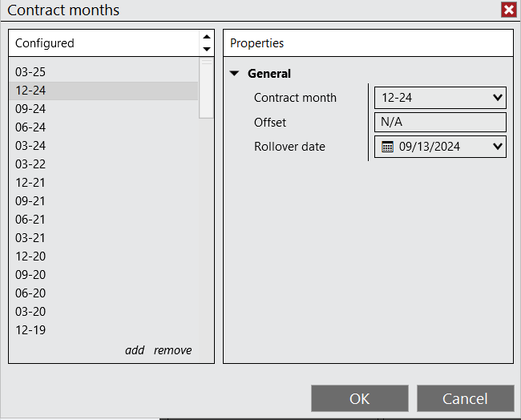Screen dimensions: 521x420
Task: Select contract month 09-24 in list
Action: (30, 109)
